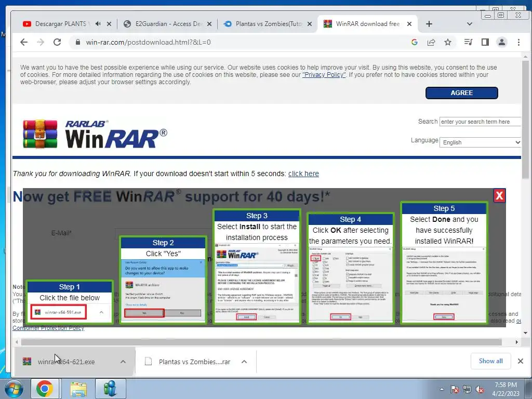Go back to the previous page
The image size is (532, 399).
click(24, 42)
